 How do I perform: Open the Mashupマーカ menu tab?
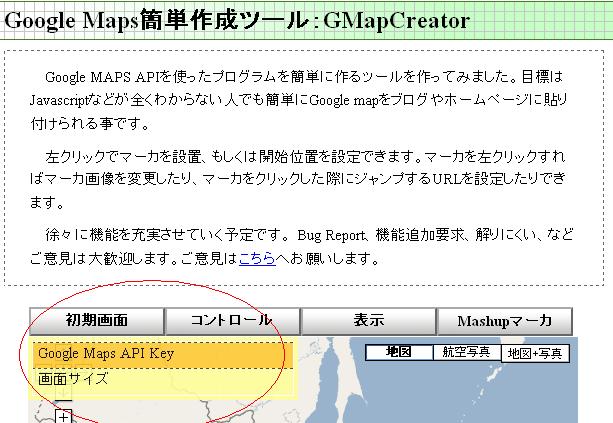point(504,321)
